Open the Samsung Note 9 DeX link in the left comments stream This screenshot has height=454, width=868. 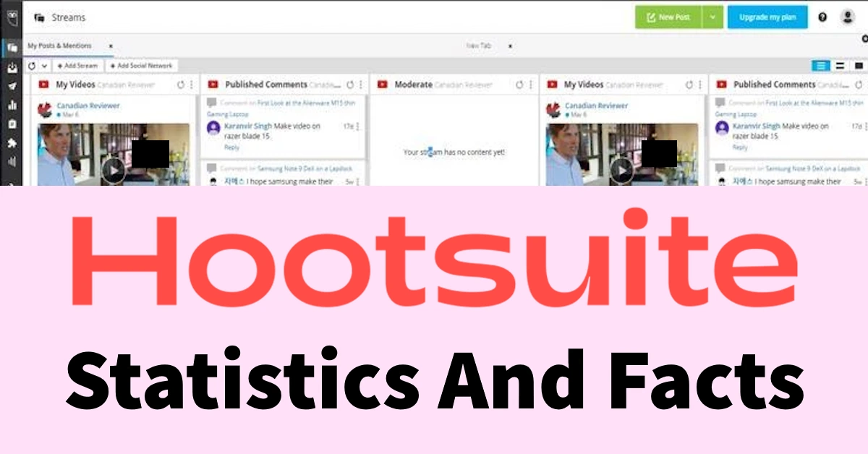point(306,168)
